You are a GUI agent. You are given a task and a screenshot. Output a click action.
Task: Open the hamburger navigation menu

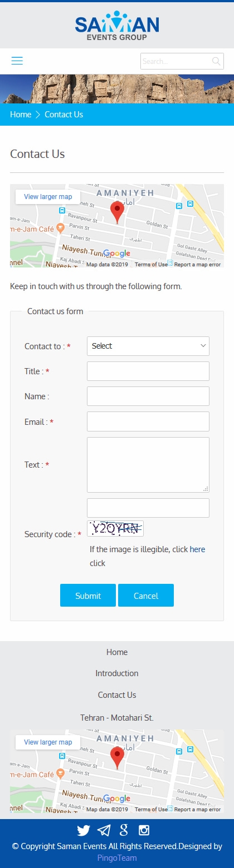(x=17, y=61)
